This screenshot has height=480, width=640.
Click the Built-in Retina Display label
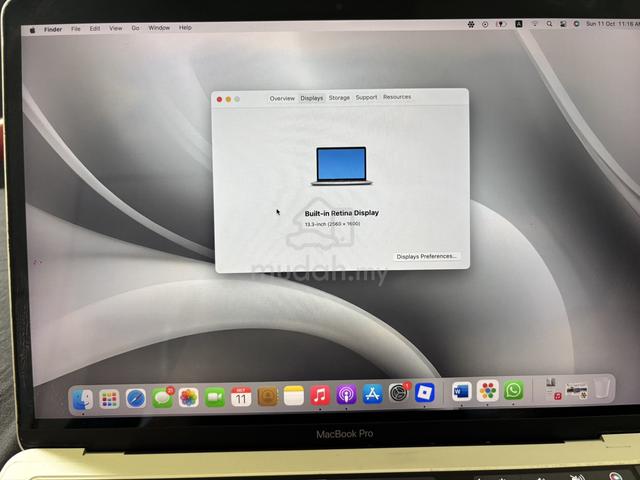pyautogui.click(x=342, y=213)
